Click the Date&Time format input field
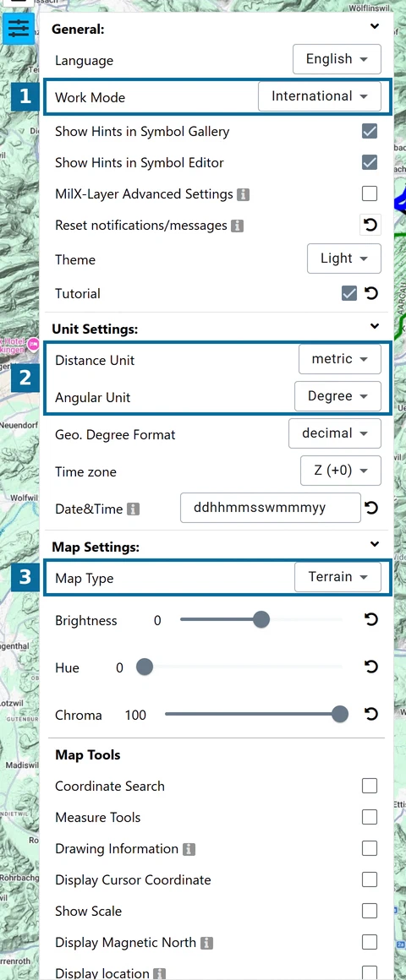Screen dimensions: 406x980 pos(271,508)
